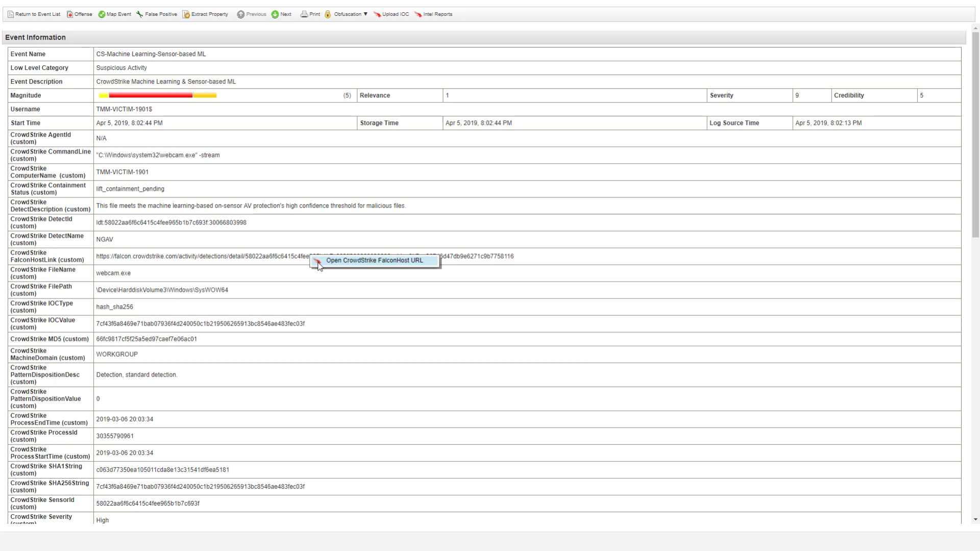Click username 'TMM-VICTIM-1901$'
The height and width of the screenshot is (551, 980).
[x=124, y=109]
